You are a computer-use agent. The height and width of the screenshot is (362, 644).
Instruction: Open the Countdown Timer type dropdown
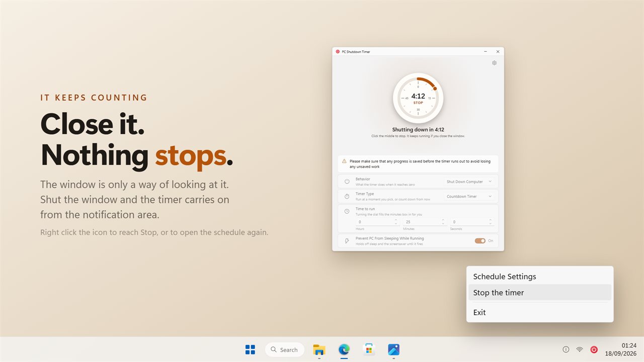(469, 197)
